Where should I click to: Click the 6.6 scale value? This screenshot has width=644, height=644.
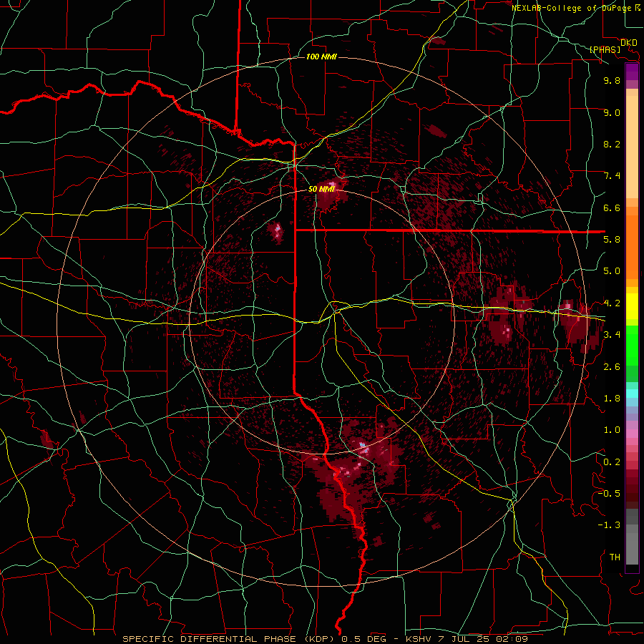[612, 208]
